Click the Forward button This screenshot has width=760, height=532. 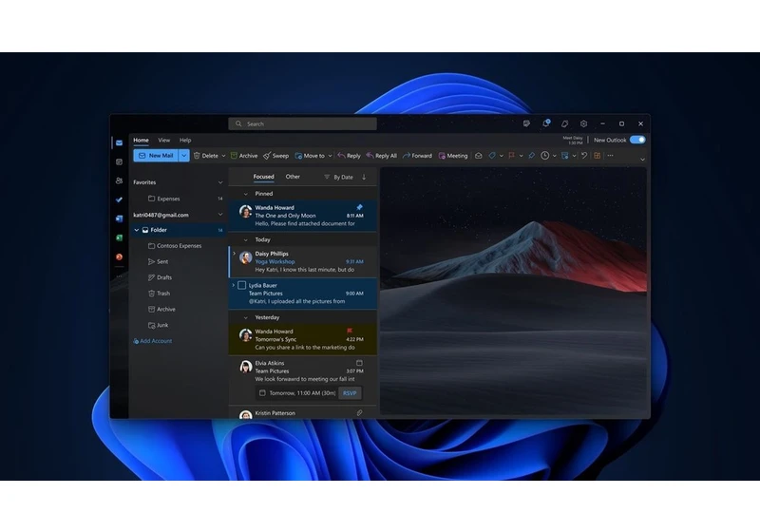coord(417,156)
